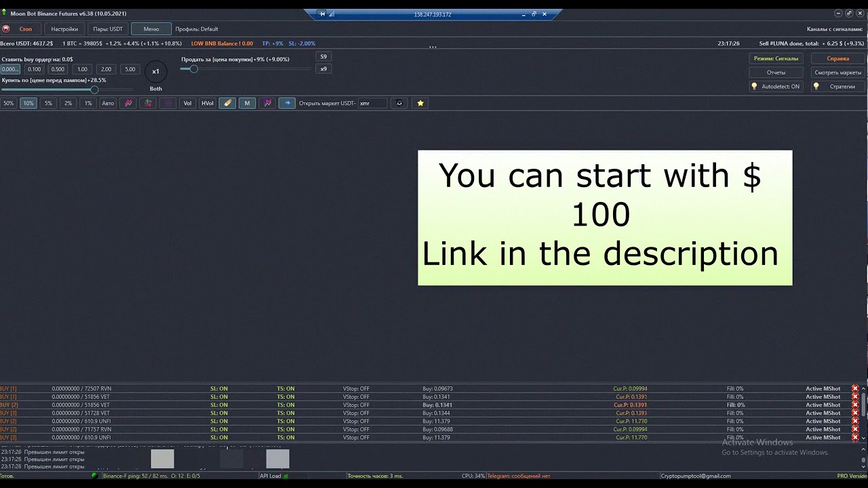Open the Справка help button
This screenshot has height=488, width=868.
837,58
